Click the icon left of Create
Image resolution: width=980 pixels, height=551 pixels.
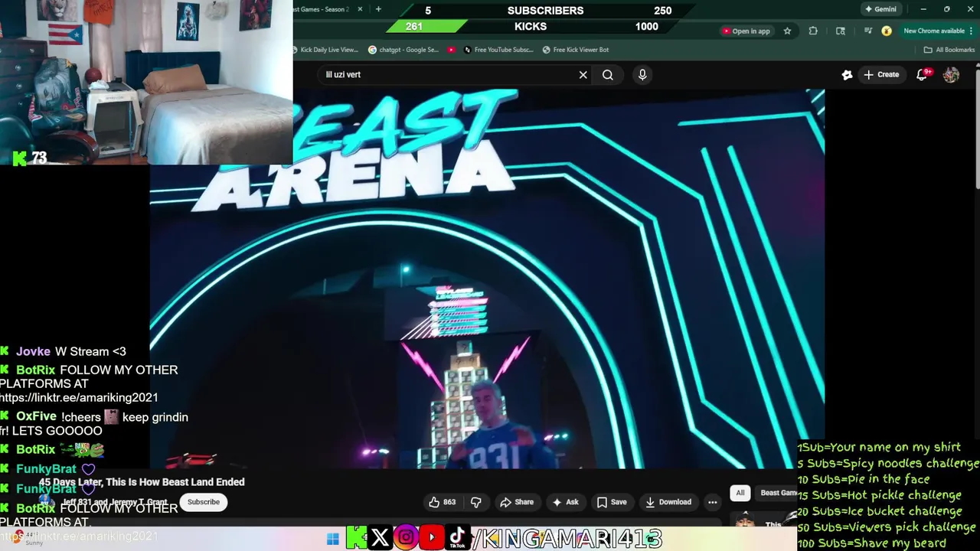pos(847,75)
